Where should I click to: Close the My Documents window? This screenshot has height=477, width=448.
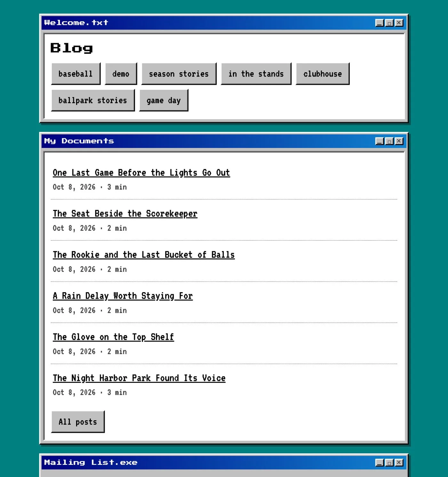399,141
